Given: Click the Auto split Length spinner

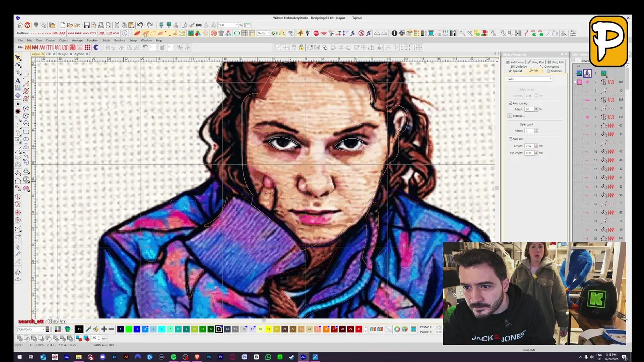Looking at the screenshot, I should tap(536, 146).
